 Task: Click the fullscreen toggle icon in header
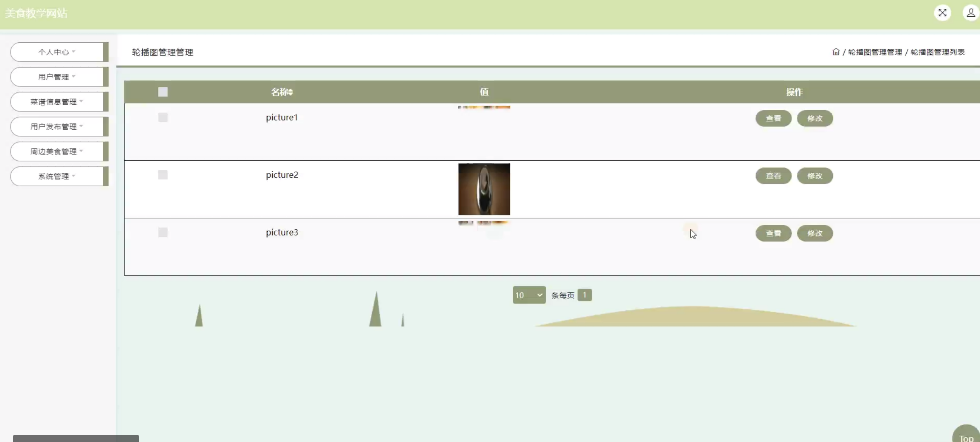pyautogui.click(x=942, y=13)
